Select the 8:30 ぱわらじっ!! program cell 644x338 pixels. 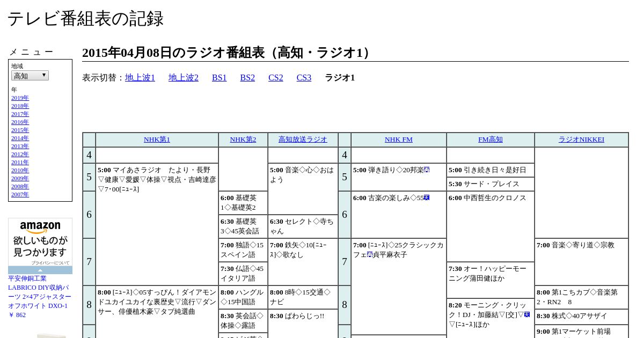click(x=303, y=324)
